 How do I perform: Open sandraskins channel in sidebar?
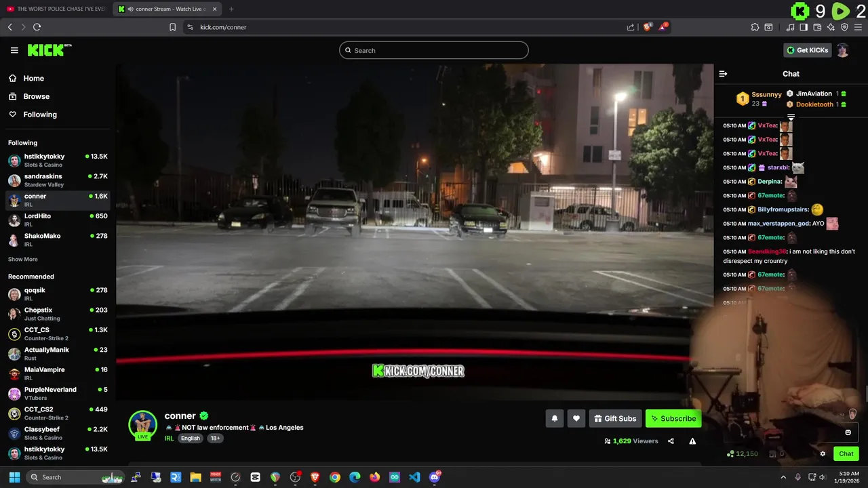pos(58,180)
